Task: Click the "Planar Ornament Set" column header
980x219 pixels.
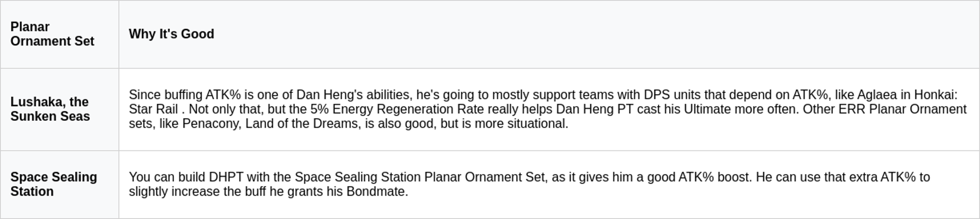Action: (x=52, y=34)
